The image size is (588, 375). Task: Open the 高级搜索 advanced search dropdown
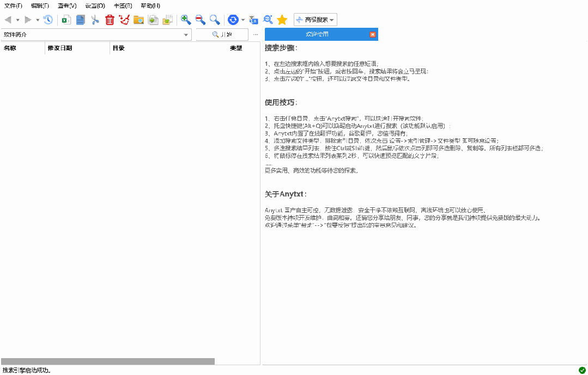[316, 20]
